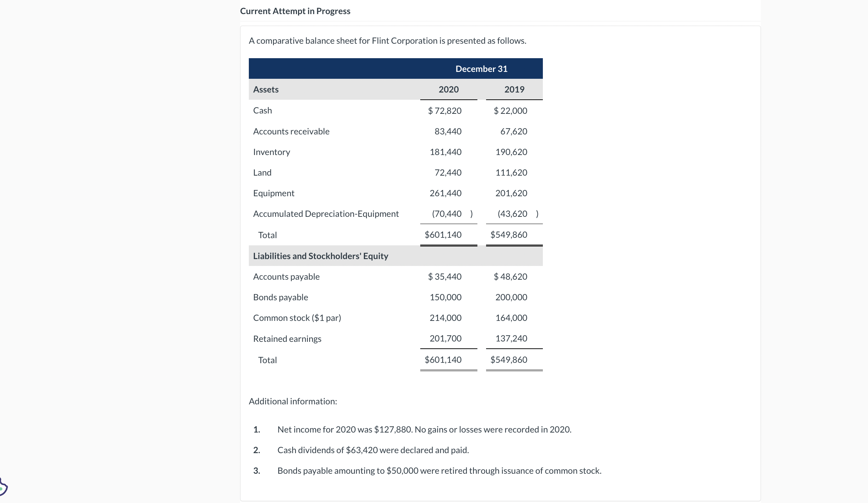Click the Bonds payable row label
This screenshot has width=868, height=503.
[280, 297]
